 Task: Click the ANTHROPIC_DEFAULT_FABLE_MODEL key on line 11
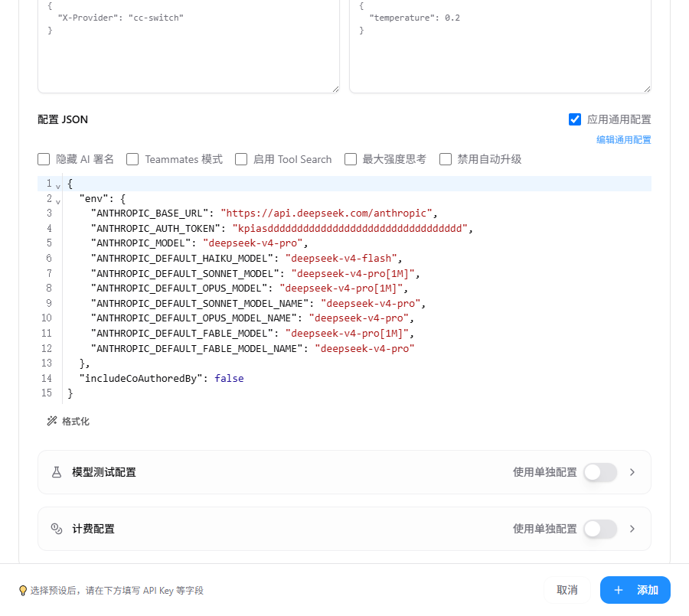pos(182,334)
